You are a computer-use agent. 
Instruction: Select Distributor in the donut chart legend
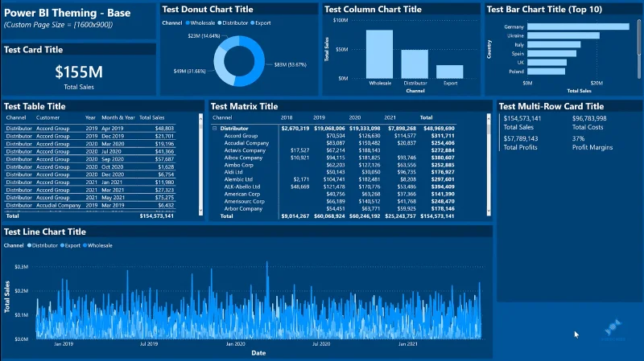tap(233, 23)
